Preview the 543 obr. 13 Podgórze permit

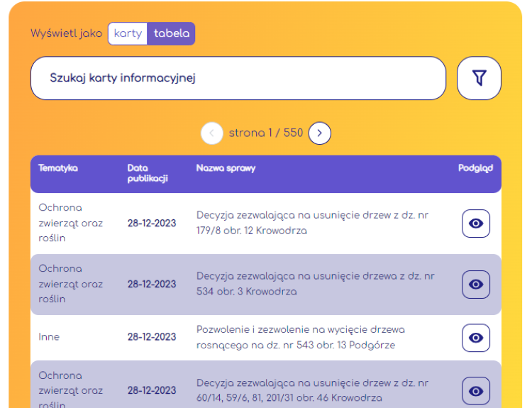click(476, 338)
